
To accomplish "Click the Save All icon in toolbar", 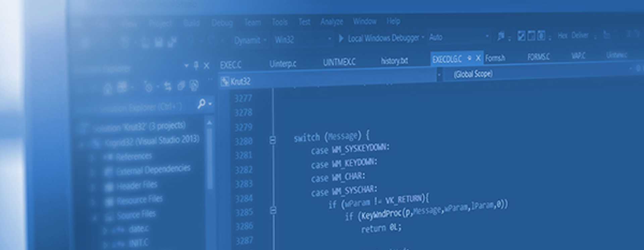I will (172, 42).
